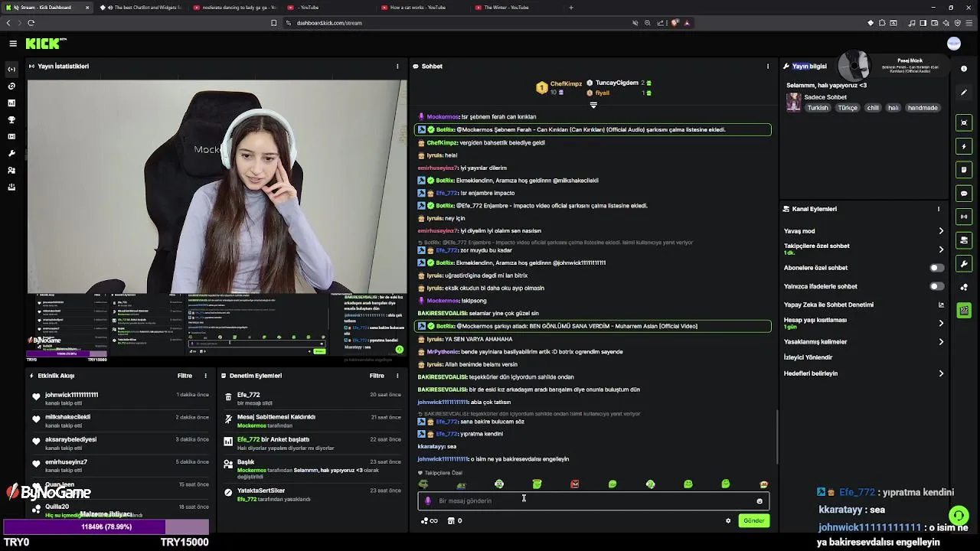
Task: Toggle the broadcast stats widget icon in right sidebar
Action: click(964, 217)
